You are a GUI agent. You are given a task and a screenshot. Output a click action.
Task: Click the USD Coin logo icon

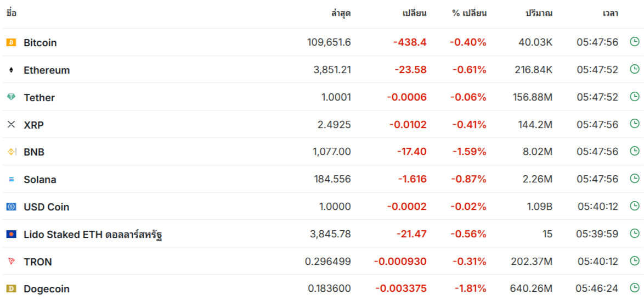pos(11,207)
